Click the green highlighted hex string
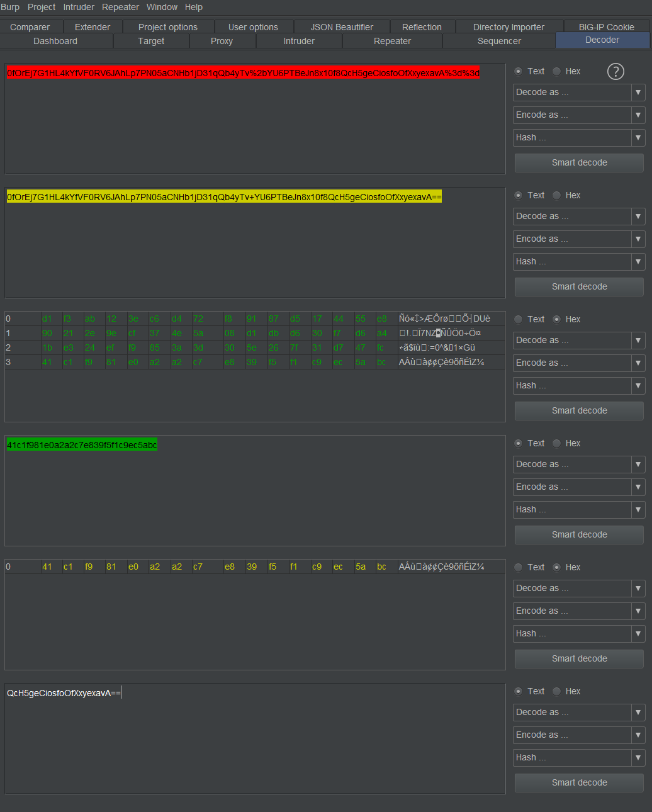Screen dimensions: 652x812 (82, 445)
